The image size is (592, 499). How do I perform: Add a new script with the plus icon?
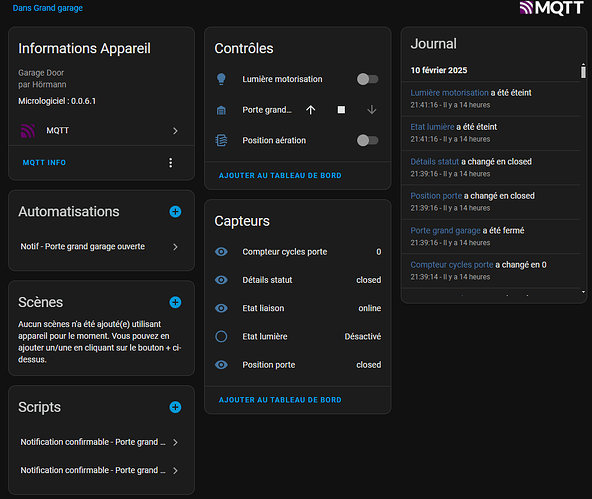175,407
